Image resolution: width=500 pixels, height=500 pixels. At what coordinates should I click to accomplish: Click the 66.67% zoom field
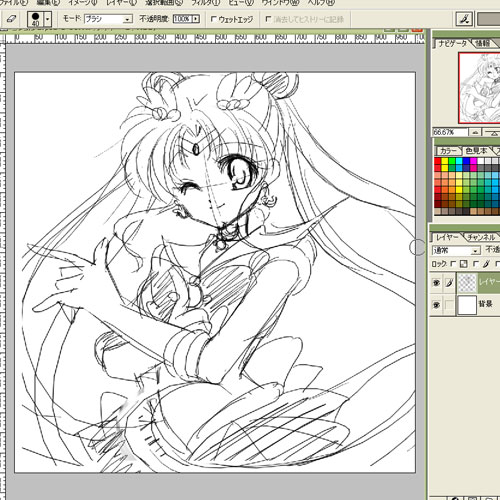click(450, 132)
